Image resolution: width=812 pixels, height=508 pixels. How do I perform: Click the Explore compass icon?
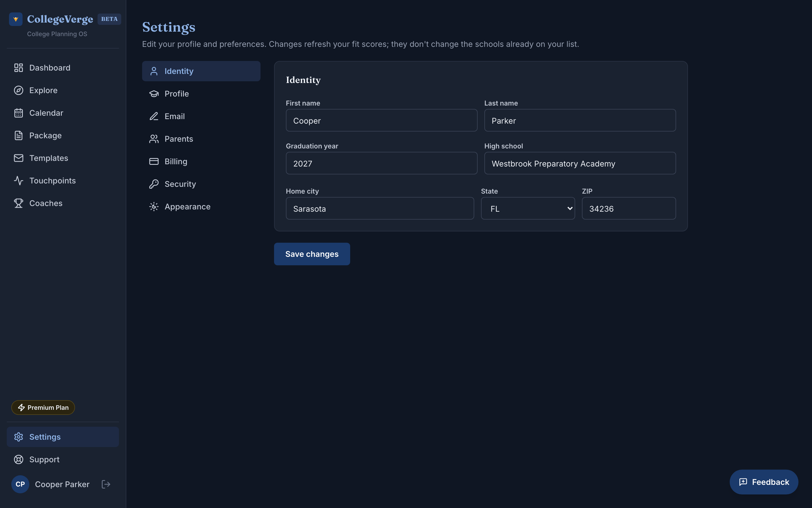(18, 90)
